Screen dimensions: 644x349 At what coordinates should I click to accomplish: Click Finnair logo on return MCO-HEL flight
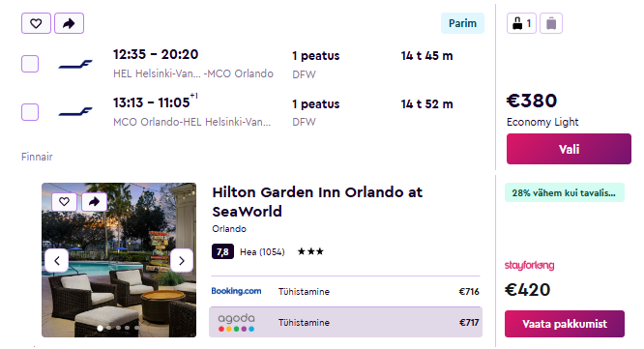point(75,112)
